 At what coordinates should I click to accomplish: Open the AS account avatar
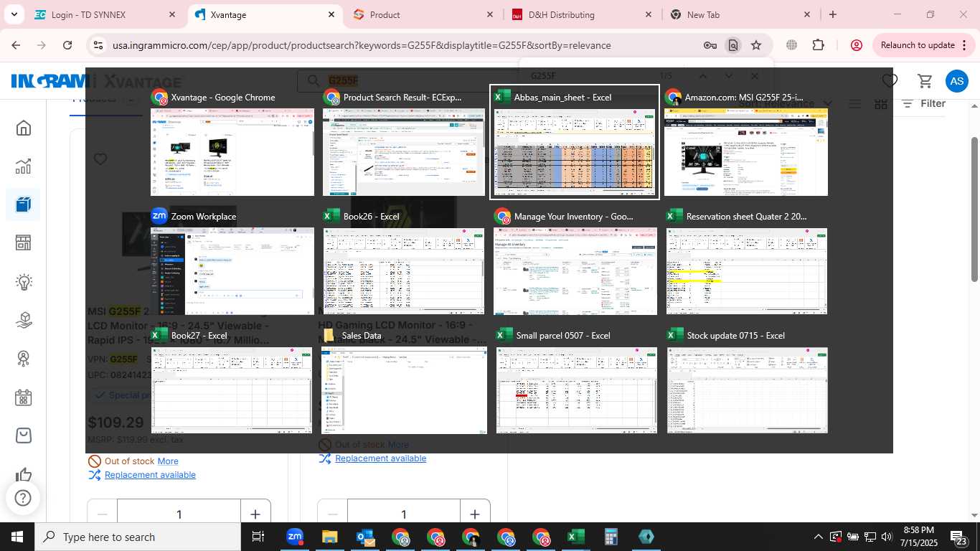(x=957, y=81)
